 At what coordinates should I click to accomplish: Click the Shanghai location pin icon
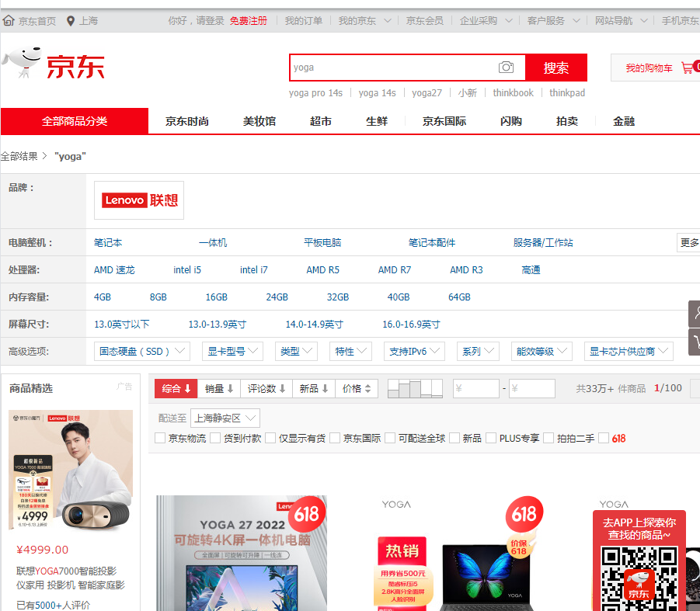click(70, 21)
